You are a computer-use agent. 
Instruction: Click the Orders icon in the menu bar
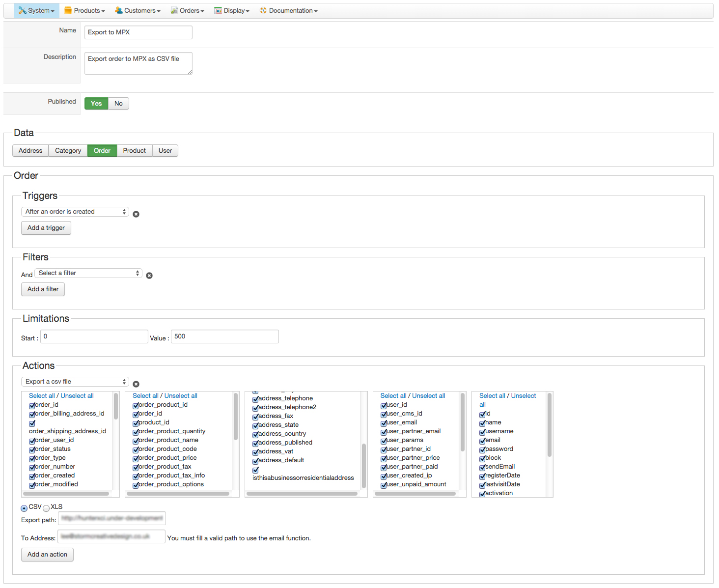point(174,10)
